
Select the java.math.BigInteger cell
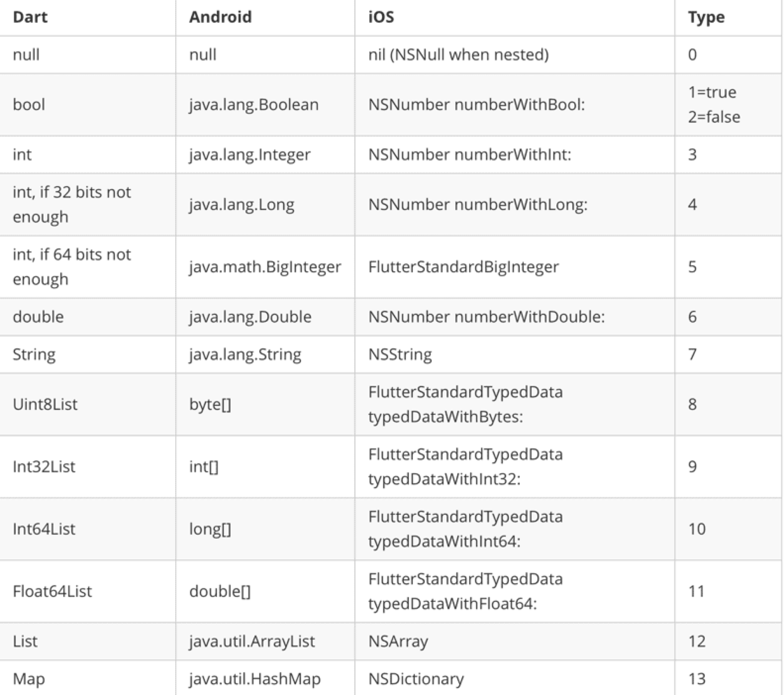click(x=265, y=267)
